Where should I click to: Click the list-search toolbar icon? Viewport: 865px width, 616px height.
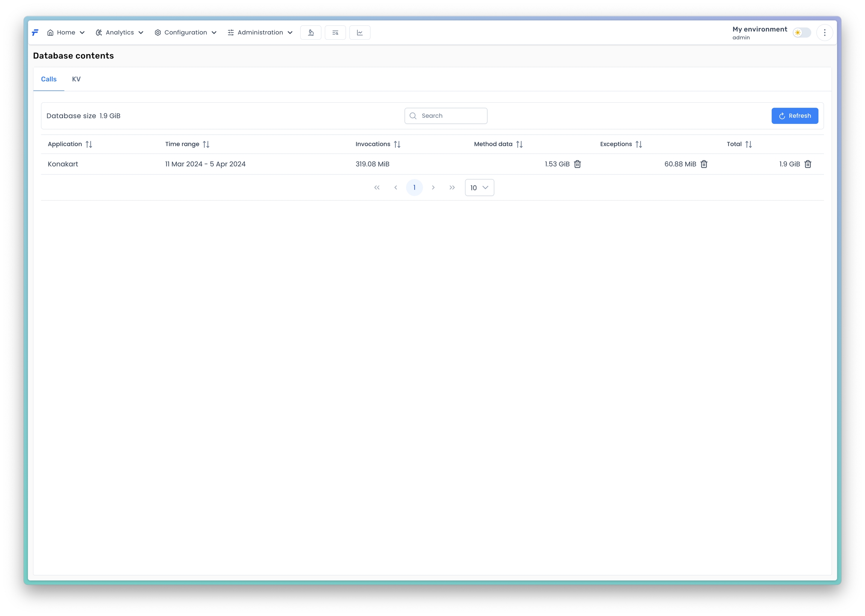tap(335, 33)
